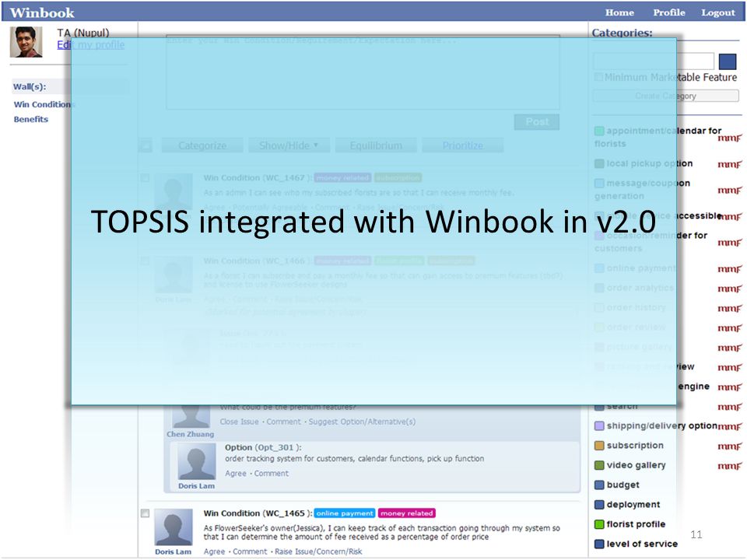Open TA (Nupul) profile photo
This screenshot has height=560, width=747.
click(x=26, y=42)
